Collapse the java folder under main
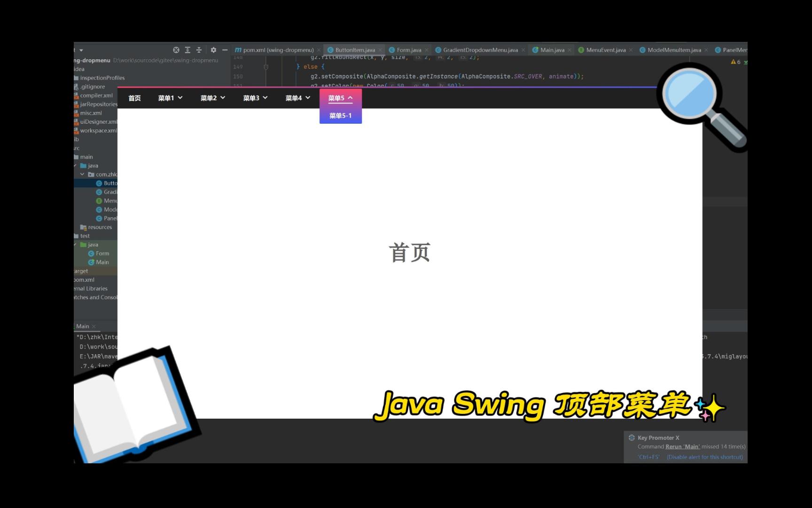This screenshot has width=812, height=508. point(75,166)
